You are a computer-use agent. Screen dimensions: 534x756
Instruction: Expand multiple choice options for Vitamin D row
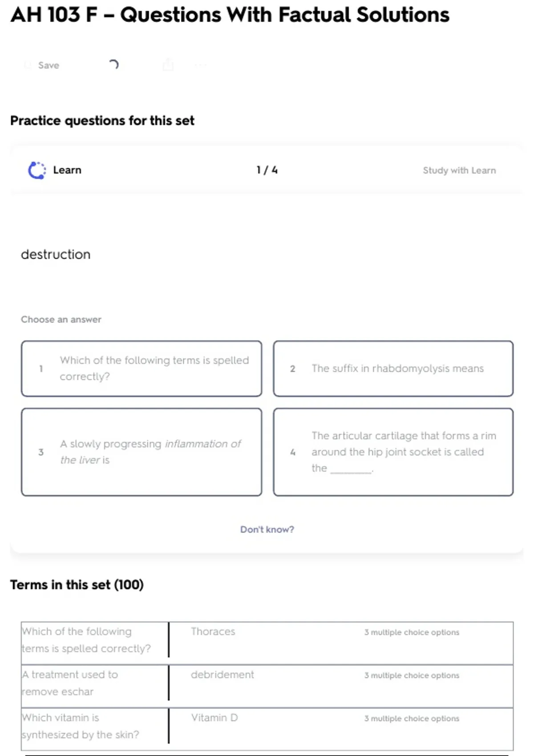[412, 718]
